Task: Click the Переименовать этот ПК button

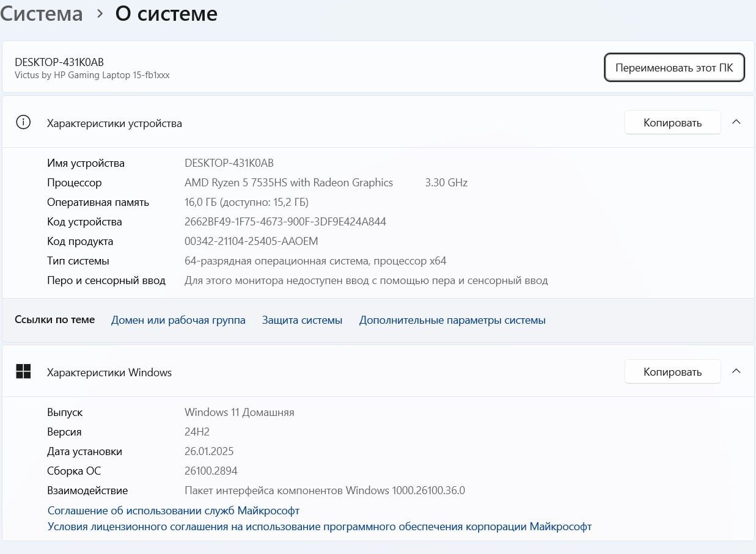Action: (674, 67)
